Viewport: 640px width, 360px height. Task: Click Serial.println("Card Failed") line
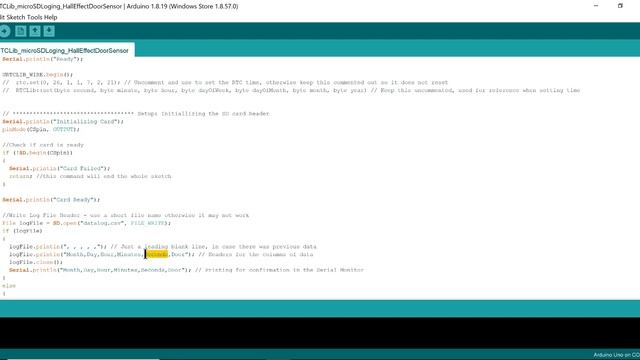pyautogui.click(x=60, y=168)
